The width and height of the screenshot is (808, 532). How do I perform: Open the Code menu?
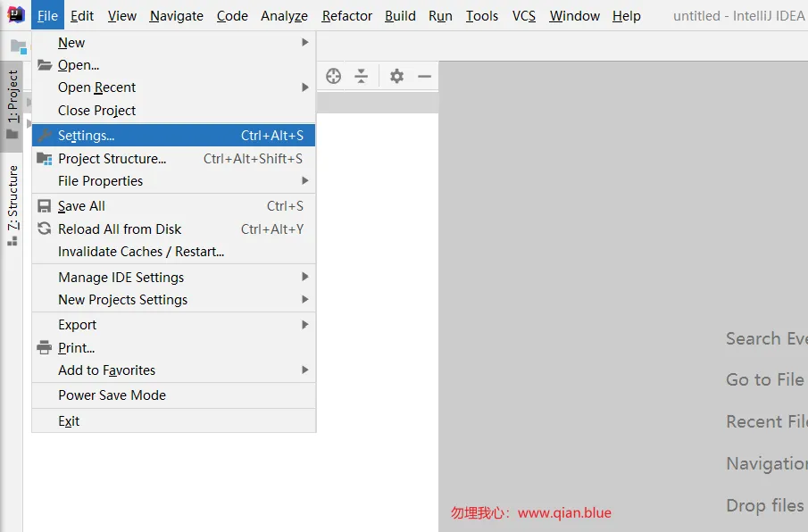point(232,16)
